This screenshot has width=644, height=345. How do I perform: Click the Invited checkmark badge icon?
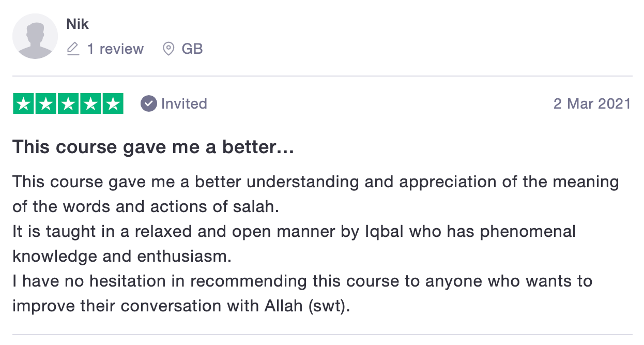(149, 104)
